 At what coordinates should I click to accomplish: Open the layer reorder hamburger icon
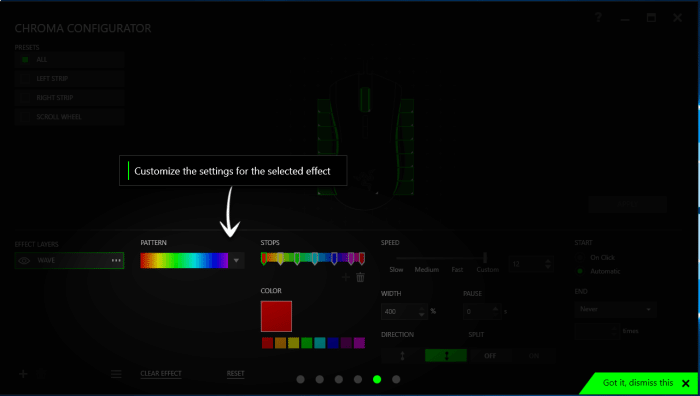(x=116, y=374)
